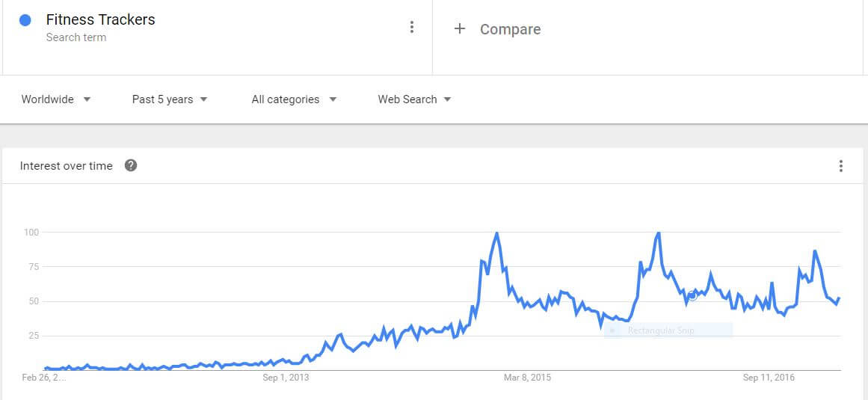The image size is (868, 400).
Task: Open the Interest over time card menu
Action: 841,166
